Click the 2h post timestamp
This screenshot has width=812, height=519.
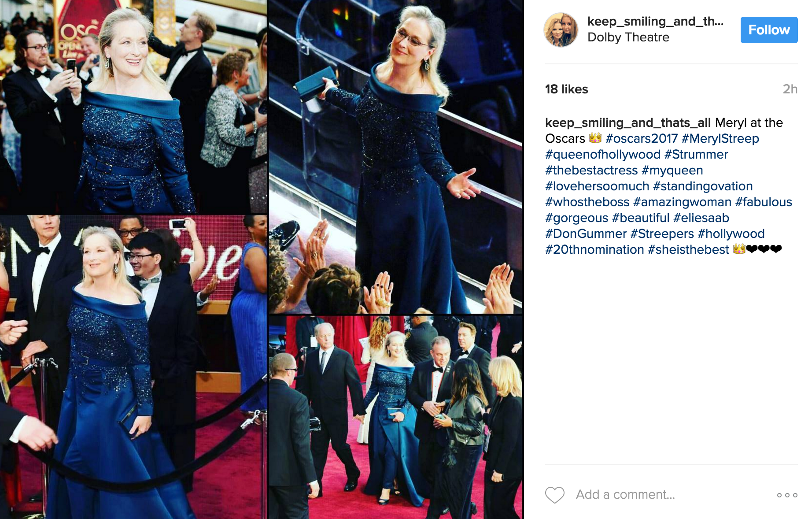(x=790, y=89)
